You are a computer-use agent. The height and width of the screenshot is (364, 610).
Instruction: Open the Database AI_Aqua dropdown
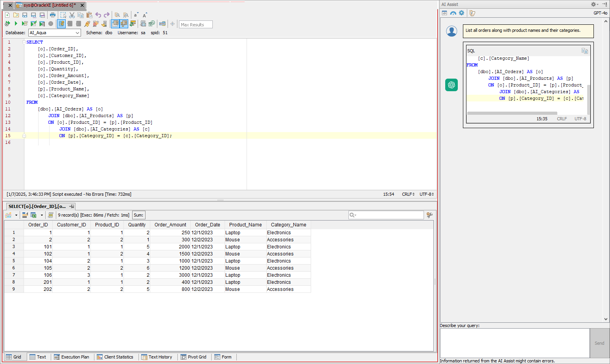[77, 33]
